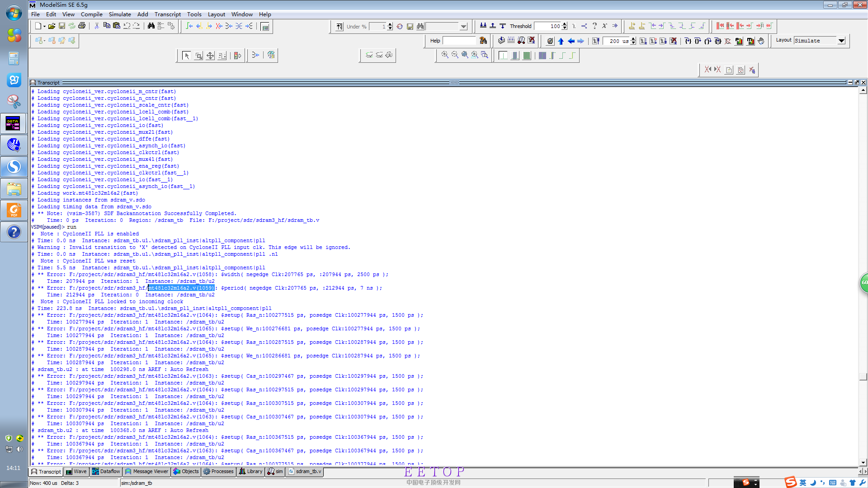Switch to the Dataflow tab
Image resolution: width=868 pixels, height=488 pixels.
(x=106, y=471)
